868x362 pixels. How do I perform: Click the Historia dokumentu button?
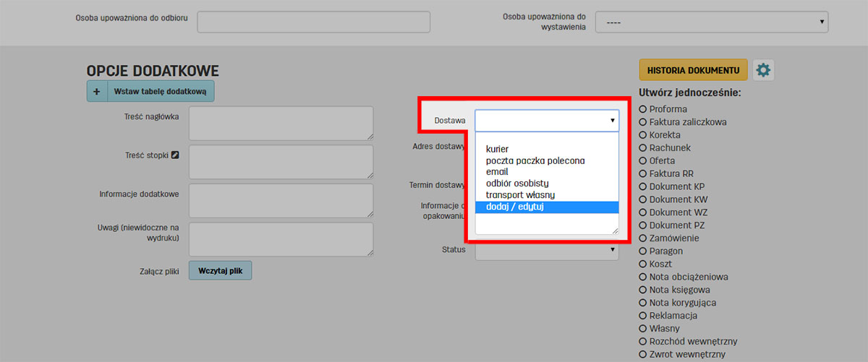click(693, 70)
